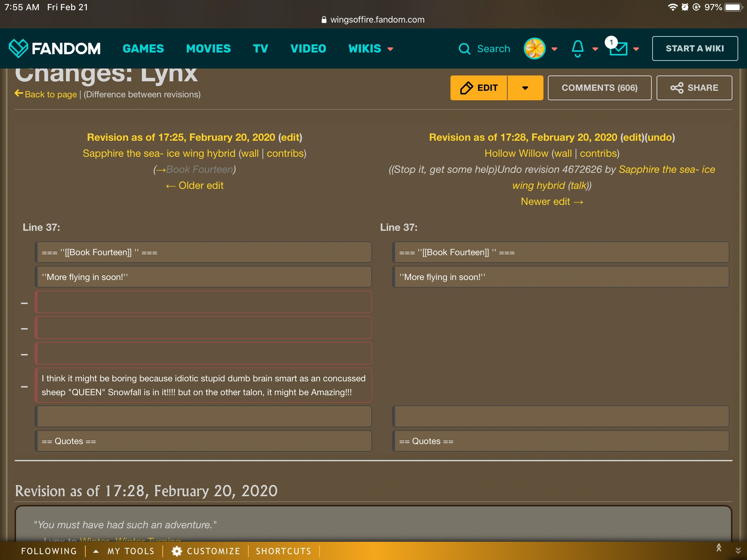Expand the Edit button dropdown arrow

525,88
